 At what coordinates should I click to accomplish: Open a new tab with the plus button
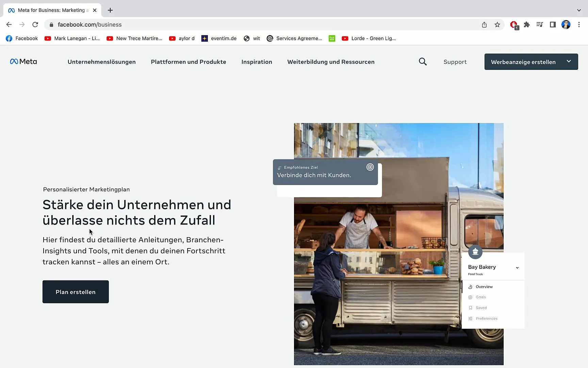[110, 10]
